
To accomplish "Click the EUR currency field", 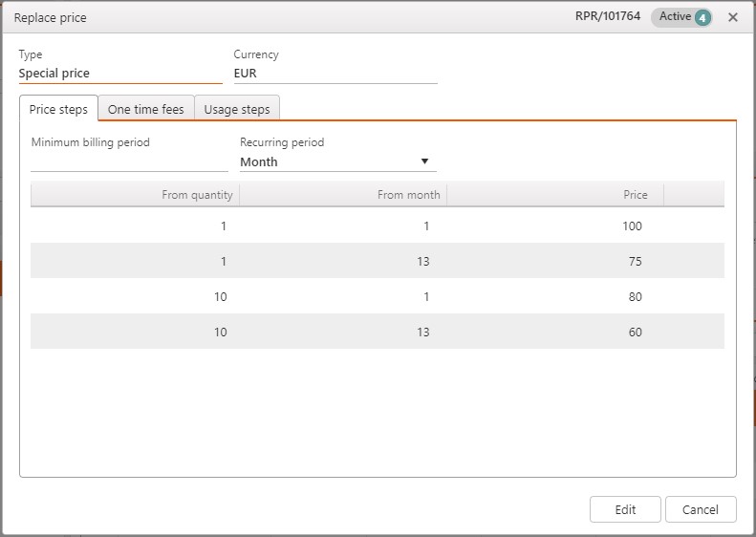I will 335,73.
